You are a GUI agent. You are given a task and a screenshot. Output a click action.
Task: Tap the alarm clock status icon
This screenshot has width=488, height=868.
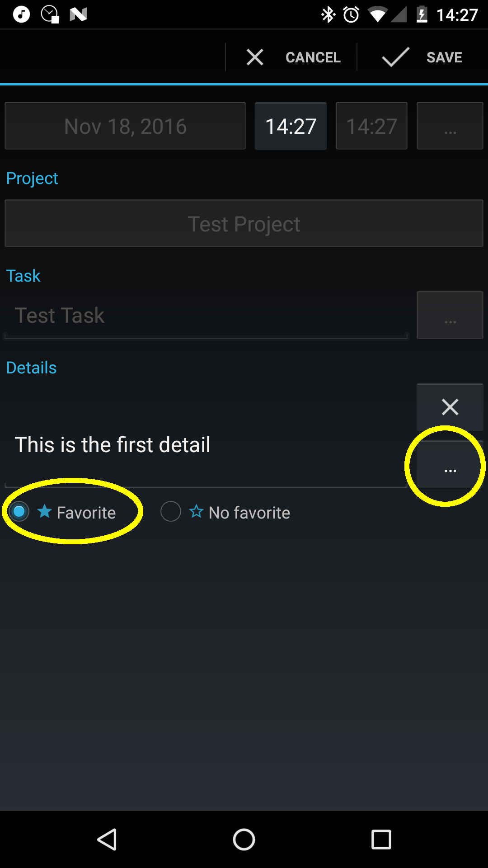[x=351, y=14]
